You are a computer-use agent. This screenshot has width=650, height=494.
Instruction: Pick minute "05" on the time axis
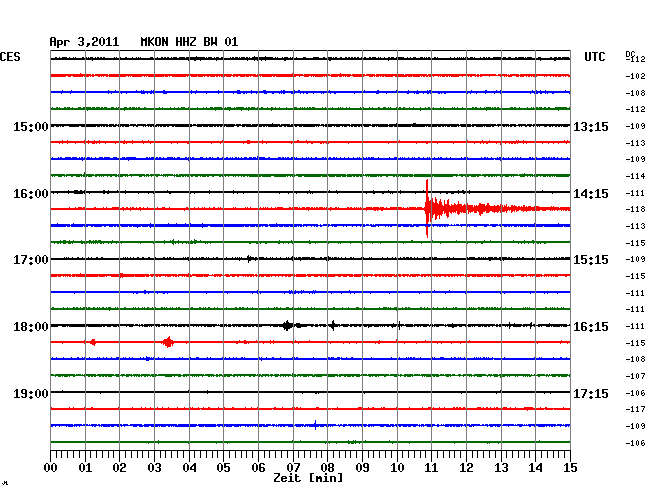pyautogui.click(x=223, y=467)
